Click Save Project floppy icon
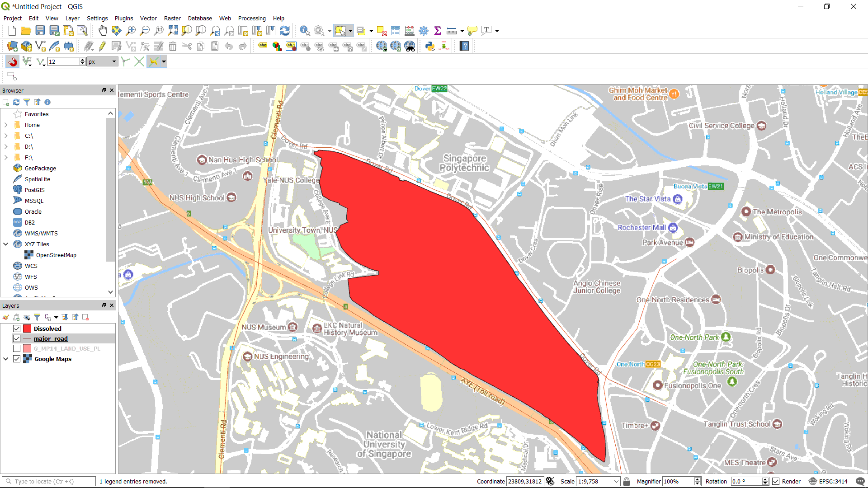The width and height of the screenshot is (868, 488). 40,31
